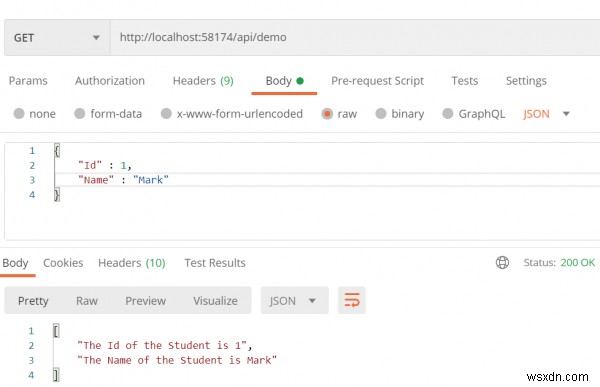Screen dimensions: 600x387
Task: Select the raw body radio option
Action: point(327,114)
